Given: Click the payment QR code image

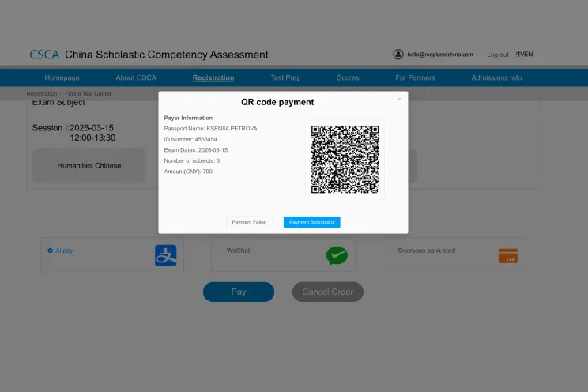Looking at the screenshot, I should 345,159.
